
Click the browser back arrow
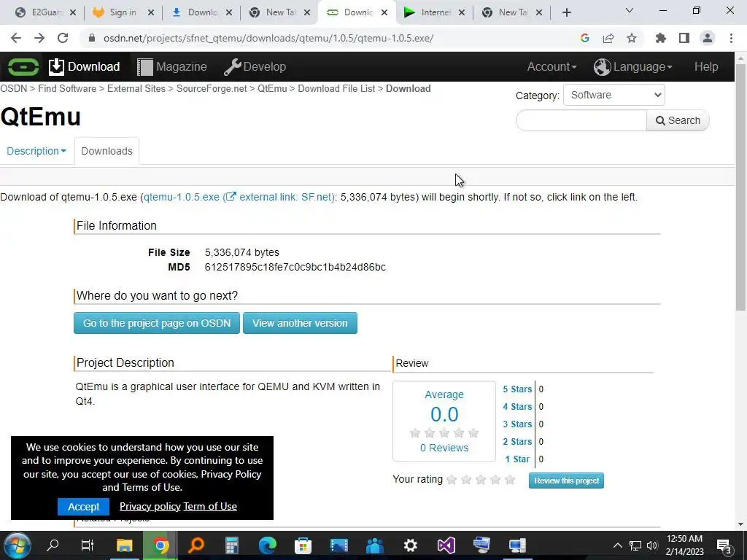coord(16,38)
